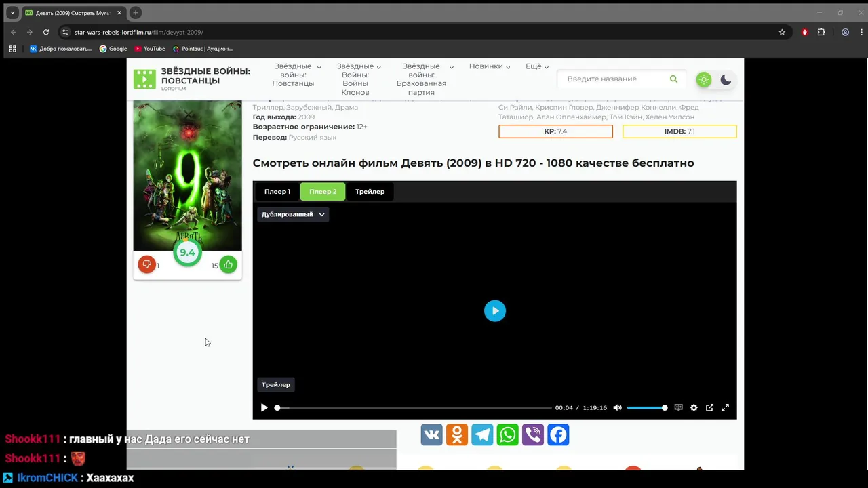The width and height of the screenshot is (868, 488).
Task: Share on Viber icon
Action: point(533,434)
